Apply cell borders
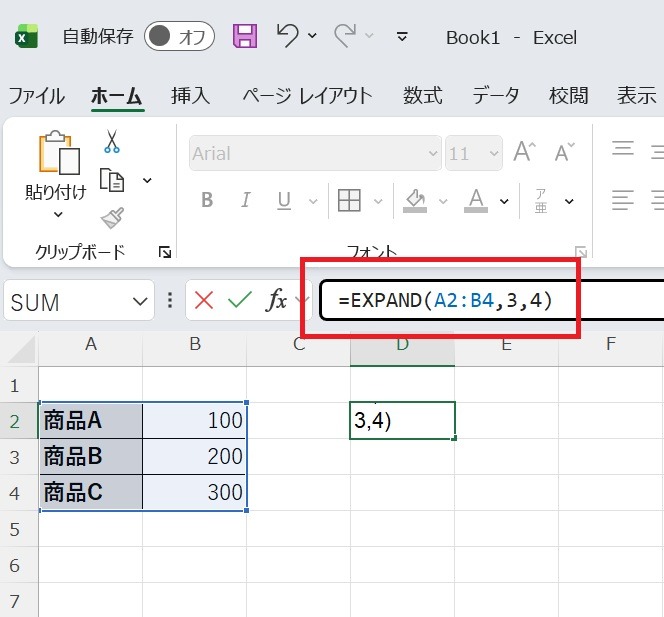The image size is (664, 617). 349,200
